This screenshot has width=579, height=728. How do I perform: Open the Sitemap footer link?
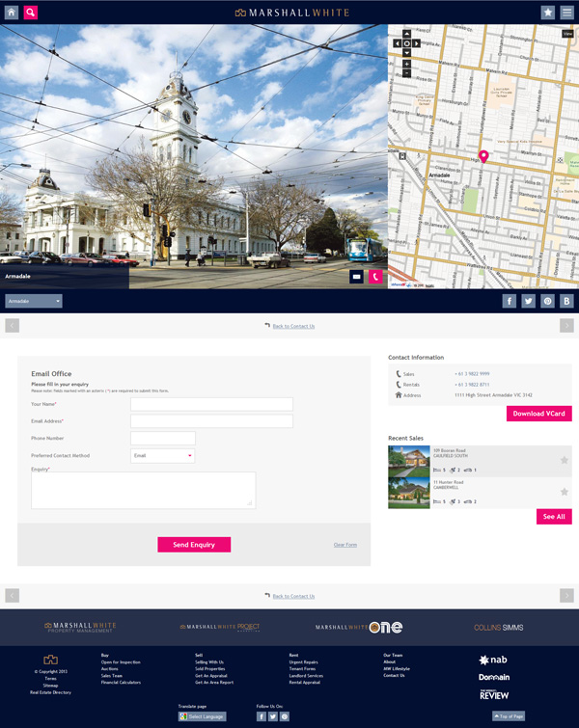click(x=50, y=686)
